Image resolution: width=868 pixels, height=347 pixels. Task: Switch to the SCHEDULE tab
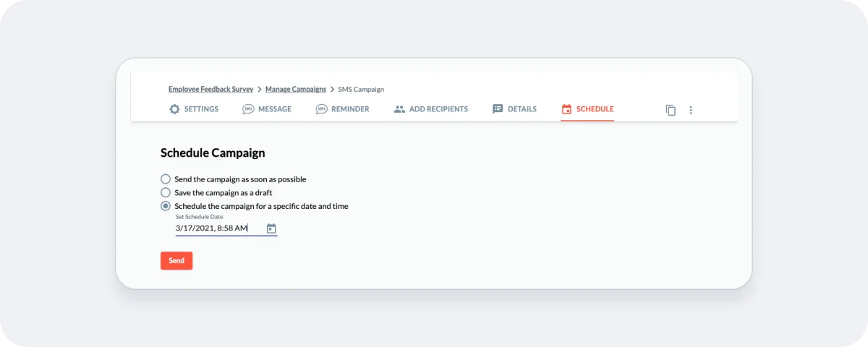click(x=587, y=109)
